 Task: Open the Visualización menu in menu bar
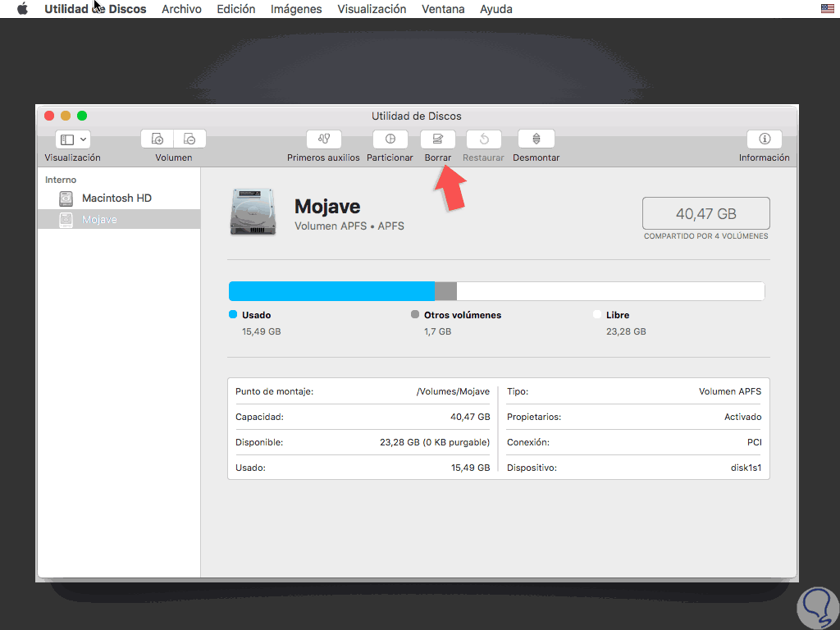pyautogui.click(x=372, y=9)
